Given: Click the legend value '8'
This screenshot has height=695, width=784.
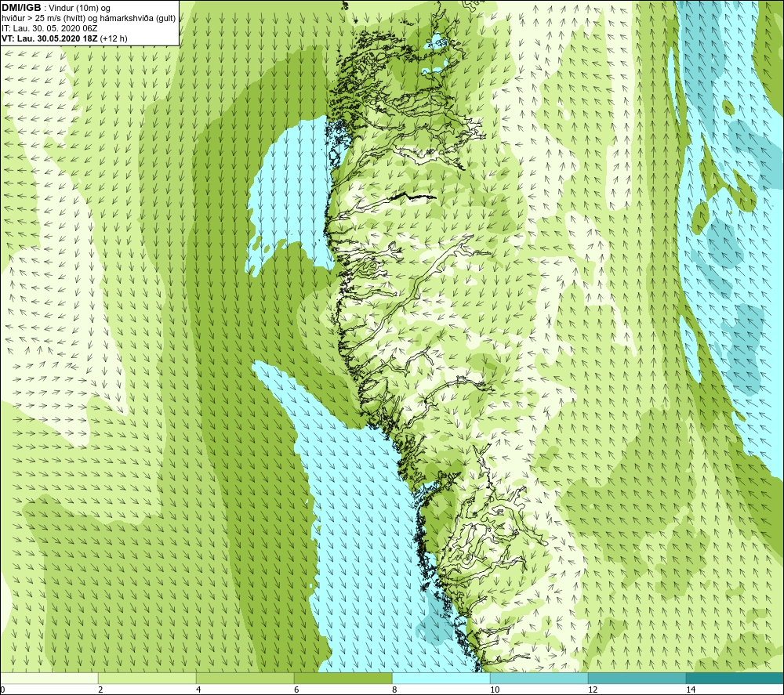Looking at the screenshot, I should click(394, 690).
